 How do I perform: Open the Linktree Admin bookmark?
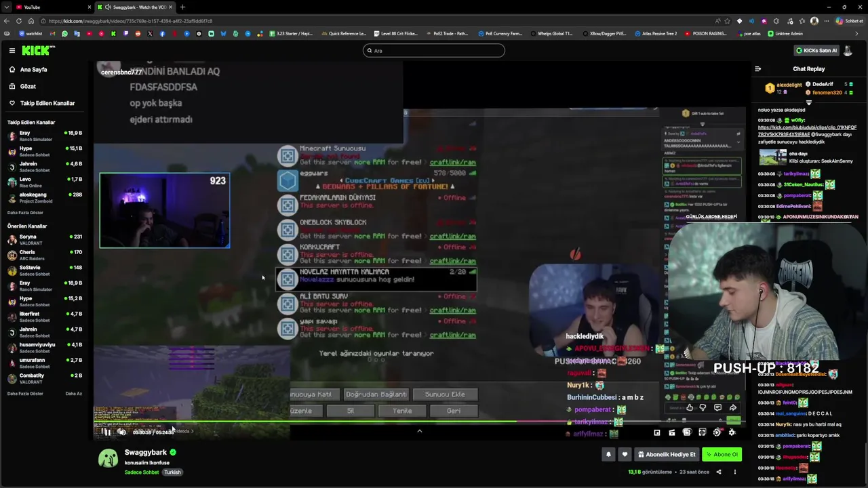785,33
